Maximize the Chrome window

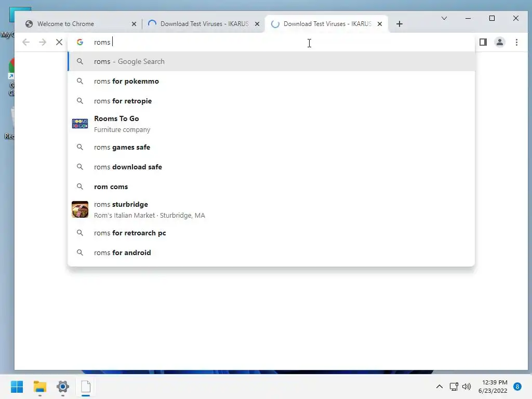[492, 18]
